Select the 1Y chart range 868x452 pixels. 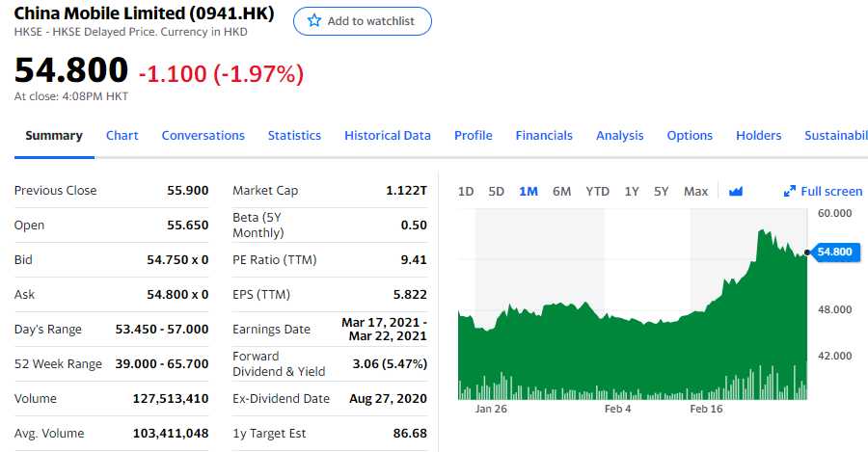[x=632, y=191]
